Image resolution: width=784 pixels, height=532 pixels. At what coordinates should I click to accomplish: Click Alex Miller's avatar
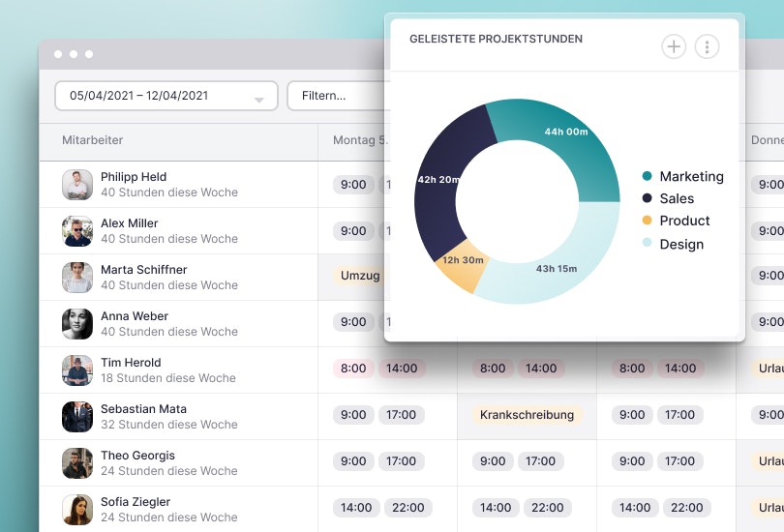point(77,231)
